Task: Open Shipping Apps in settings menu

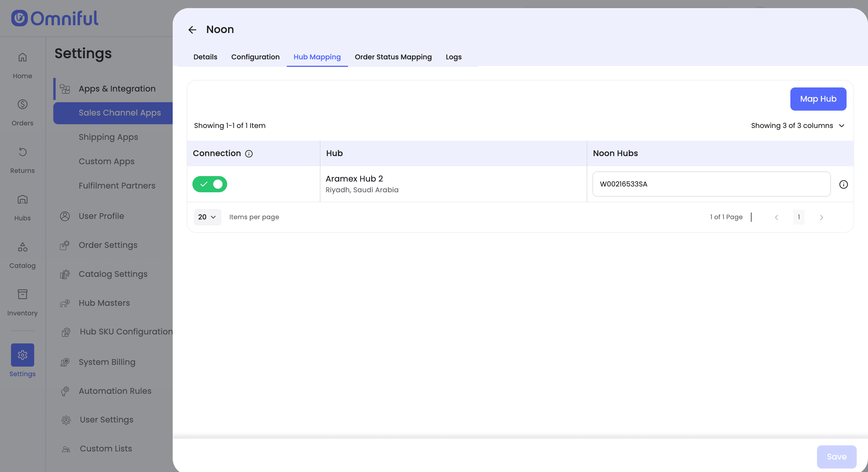Action: point(108,137)
